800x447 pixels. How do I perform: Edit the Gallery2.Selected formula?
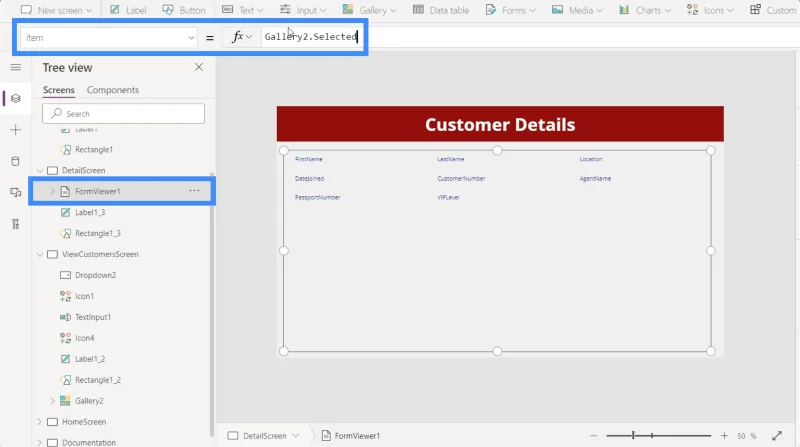[311, 37]
